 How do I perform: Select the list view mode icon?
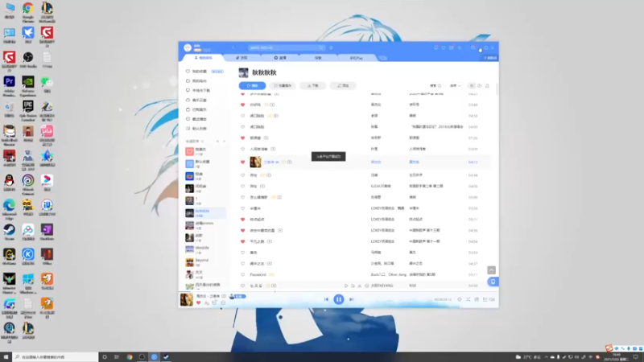pos(472,86)
